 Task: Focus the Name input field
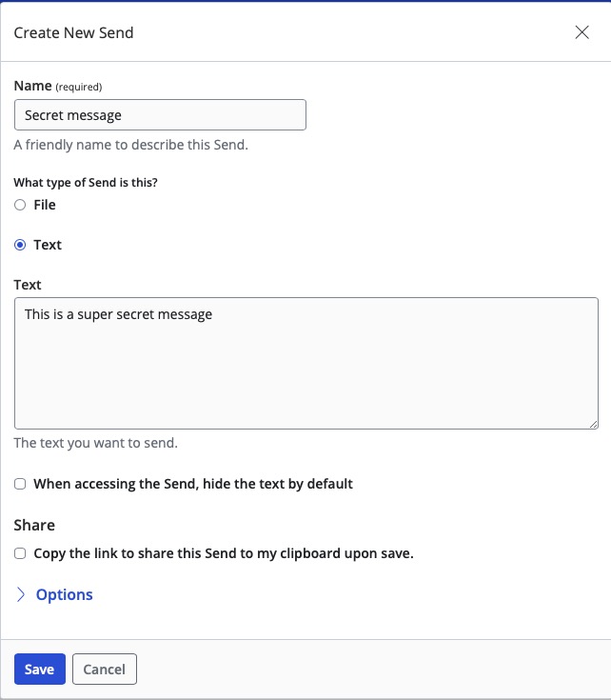[x=160, y=115]
